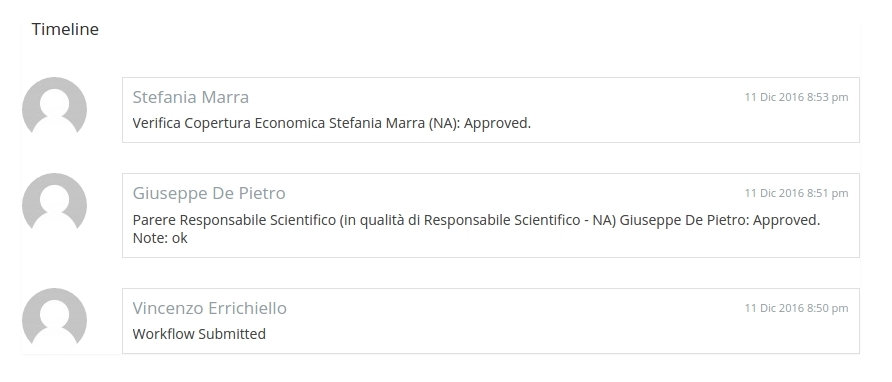Click the 'Note: ok' line

pyautogui.click(x=160, y=238)
